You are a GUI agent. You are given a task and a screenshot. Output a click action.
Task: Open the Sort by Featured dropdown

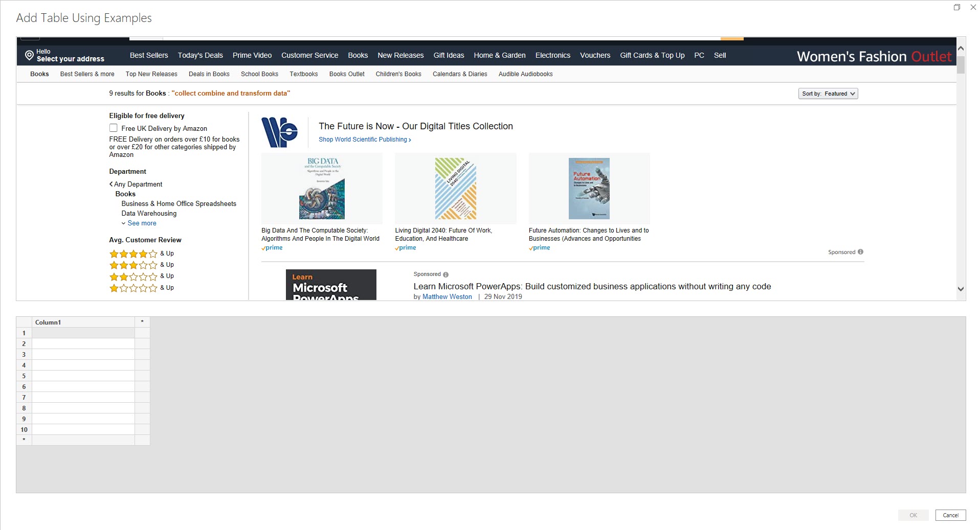(x=828, y=94)
